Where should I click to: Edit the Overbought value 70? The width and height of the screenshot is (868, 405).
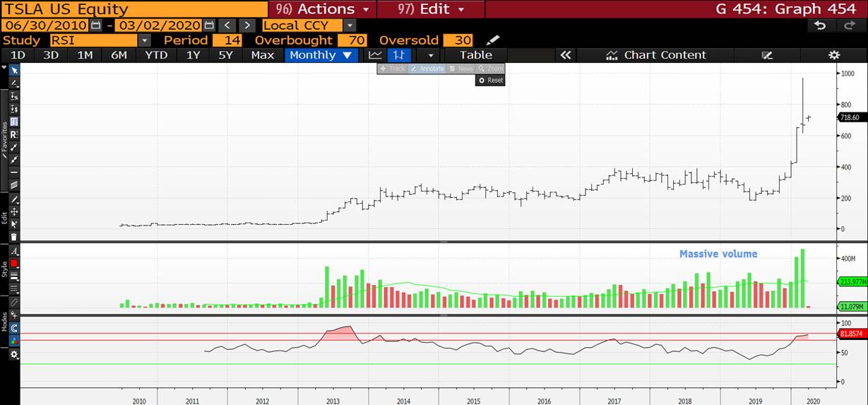352,40
